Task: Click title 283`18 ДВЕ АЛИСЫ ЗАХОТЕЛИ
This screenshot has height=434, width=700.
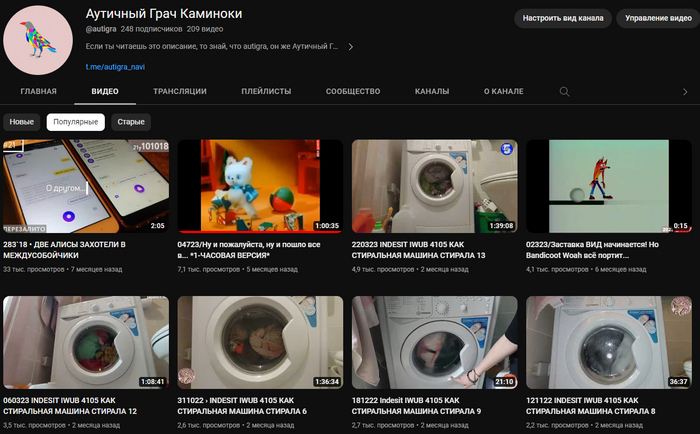Action: pyautogui.click(x=65, y=250)
